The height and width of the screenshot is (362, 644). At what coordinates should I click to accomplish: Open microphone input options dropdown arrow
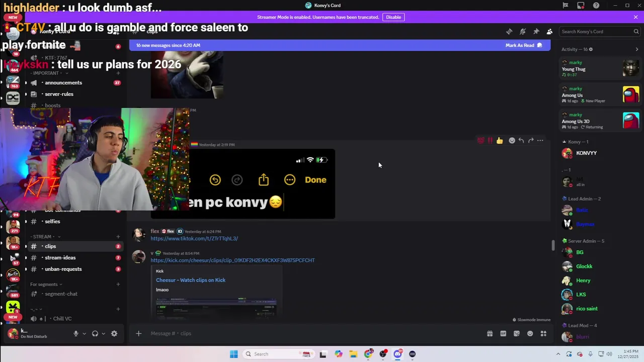click(x=84, y=333)
